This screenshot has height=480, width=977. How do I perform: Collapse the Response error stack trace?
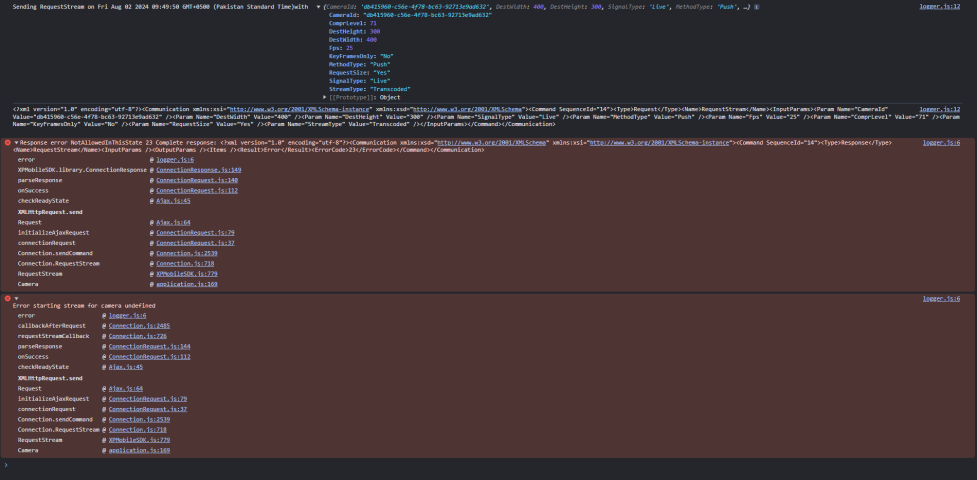pyautogui.click(x=17, y=143)
